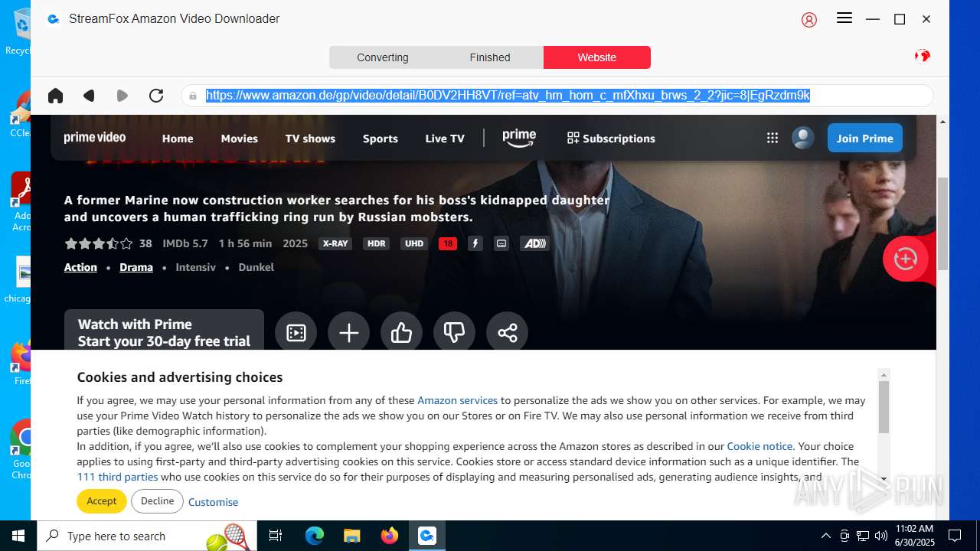The height and width of the screenshot is (551, 980).
Task: Open the Home menu in Prime Video
Action: pyautogui.click(x=178, y=139)
